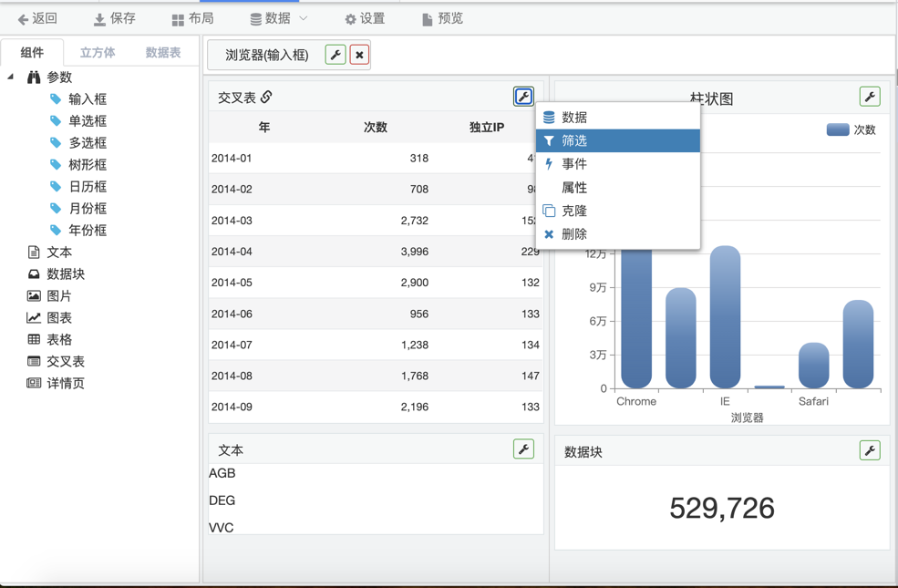Screen dimensions: 898x588
Task: Open the 数据 dropdown in top toolbar
Action: (279, 18)
